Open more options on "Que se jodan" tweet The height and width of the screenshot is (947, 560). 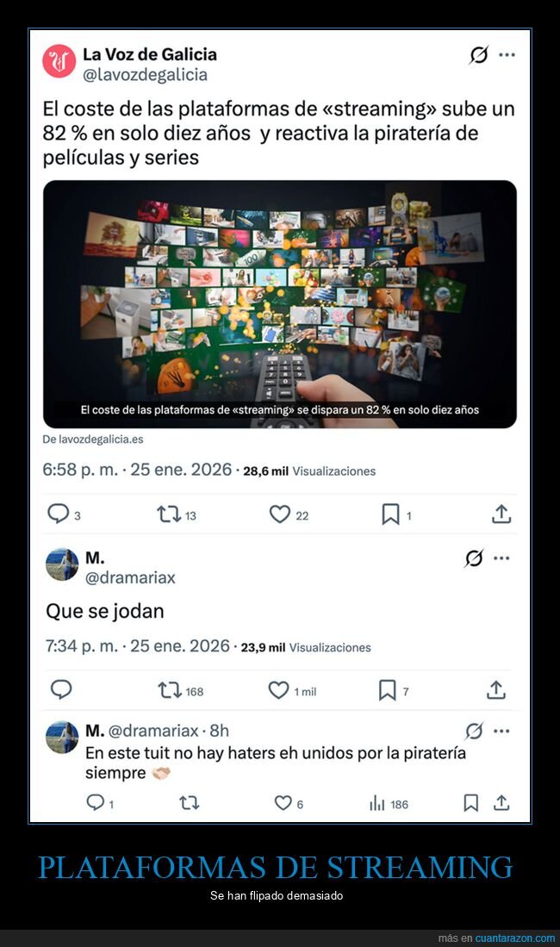pyautogui.click(x=501, y=558)
